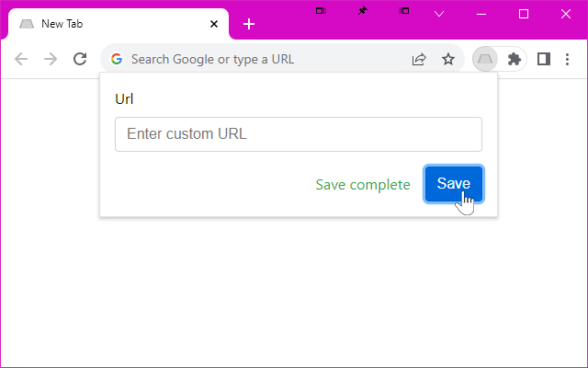Bookmark this tab with star icon
Image resolution: width=588 pixels, height=368 pixels.
pyautogui.click(x=448, y=59)
